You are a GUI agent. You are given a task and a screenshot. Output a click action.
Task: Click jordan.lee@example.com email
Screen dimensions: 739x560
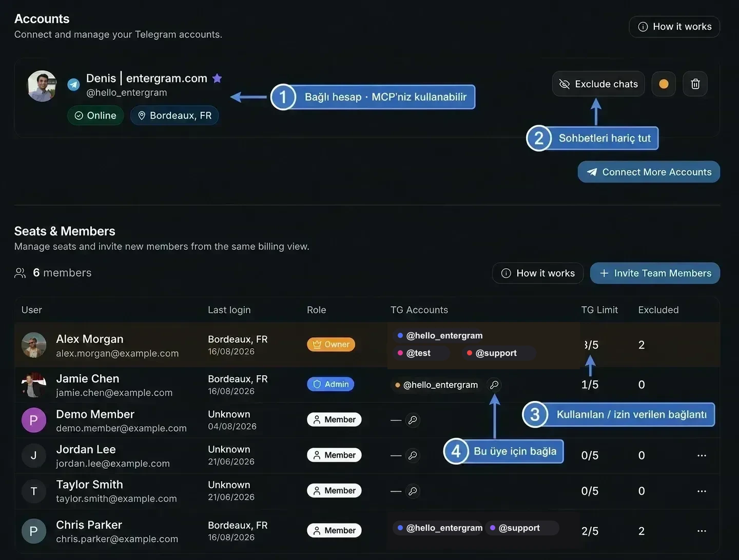point(113,464)
